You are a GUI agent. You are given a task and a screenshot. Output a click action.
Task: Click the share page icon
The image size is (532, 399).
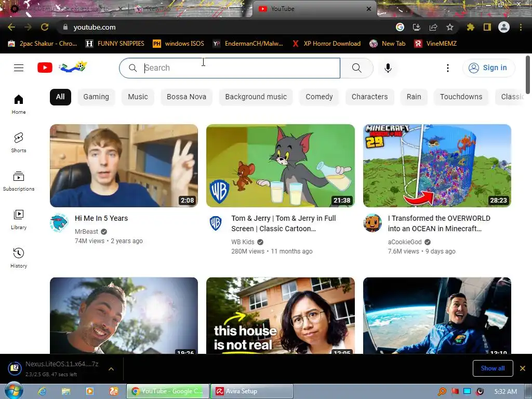433,27
